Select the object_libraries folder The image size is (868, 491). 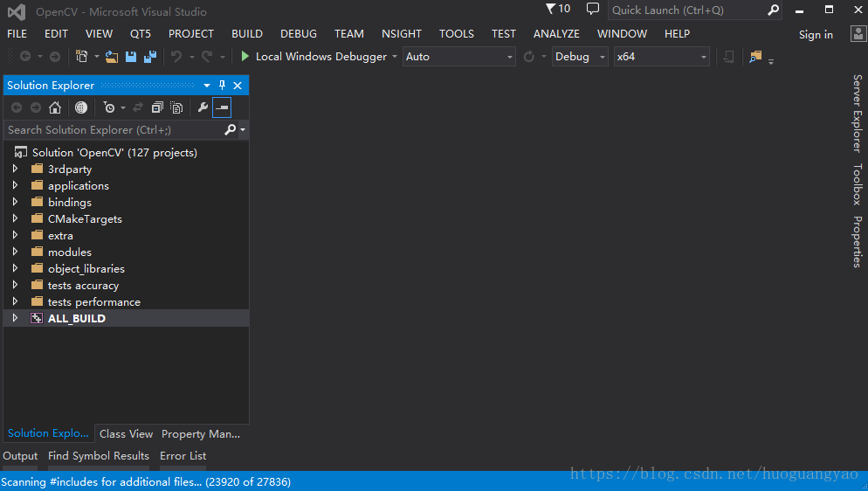[86, 268]
